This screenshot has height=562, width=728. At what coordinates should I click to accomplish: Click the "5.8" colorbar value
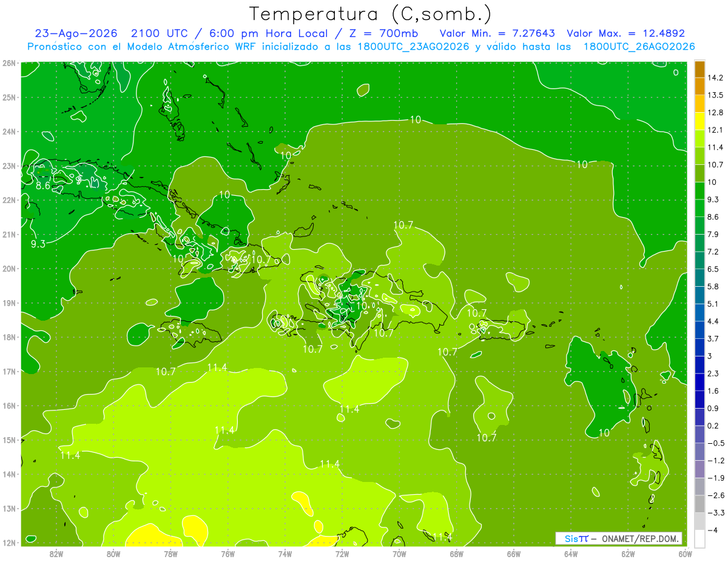point(713,286)
